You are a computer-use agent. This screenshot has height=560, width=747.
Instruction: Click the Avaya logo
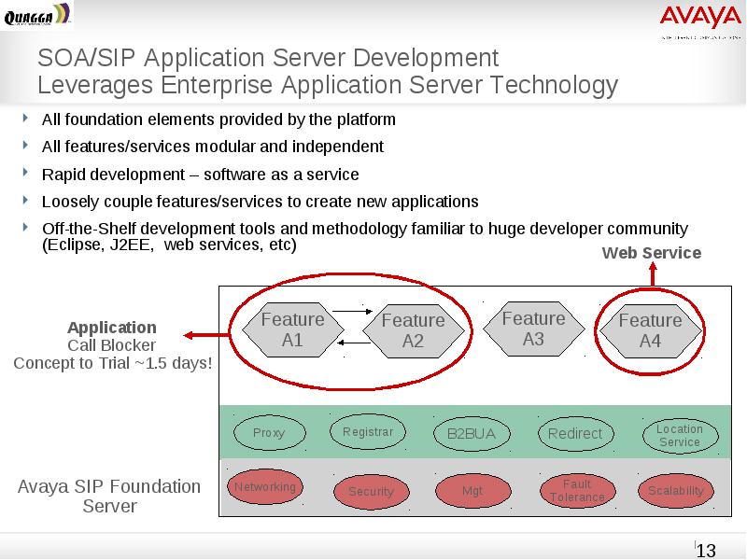tap(700, 18)
